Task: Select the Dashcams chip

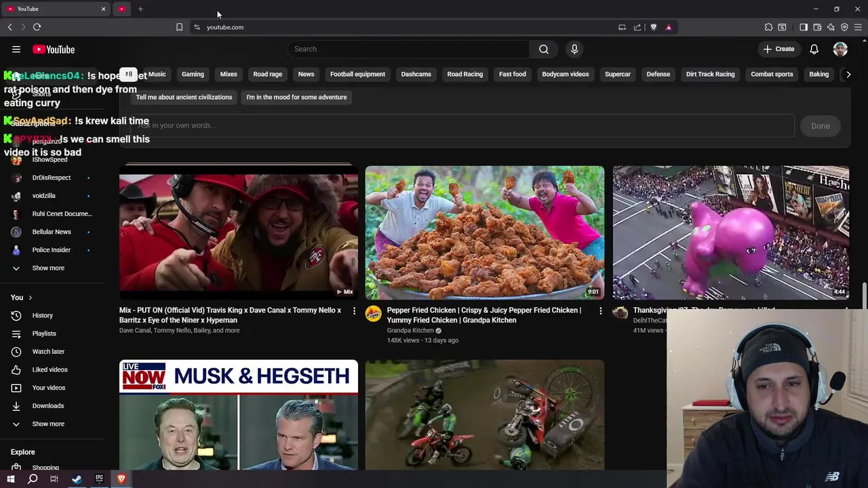Action: pos(416,74)
